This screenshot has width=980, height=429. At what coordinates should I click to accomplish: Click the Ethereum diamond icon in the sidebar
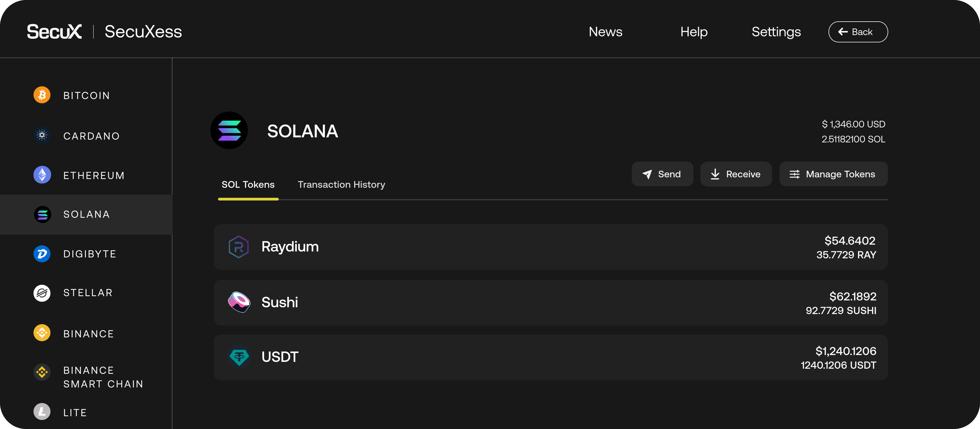click(x=42, y=175)
